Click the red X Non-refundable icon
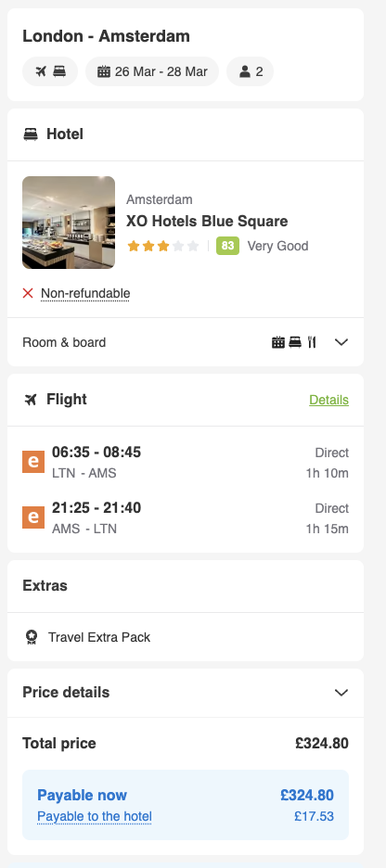The image size is (386, 868). click(x=28, y=293)
